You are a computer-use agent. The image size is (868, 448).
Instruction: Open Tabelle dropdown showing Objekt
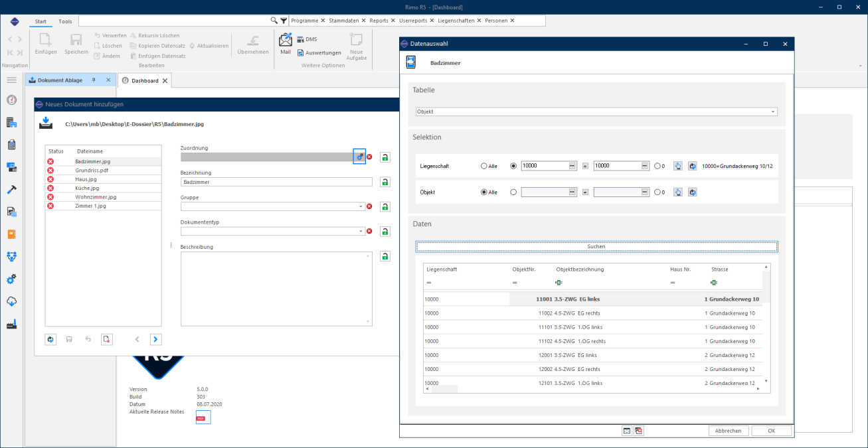(x=596, y=112)
